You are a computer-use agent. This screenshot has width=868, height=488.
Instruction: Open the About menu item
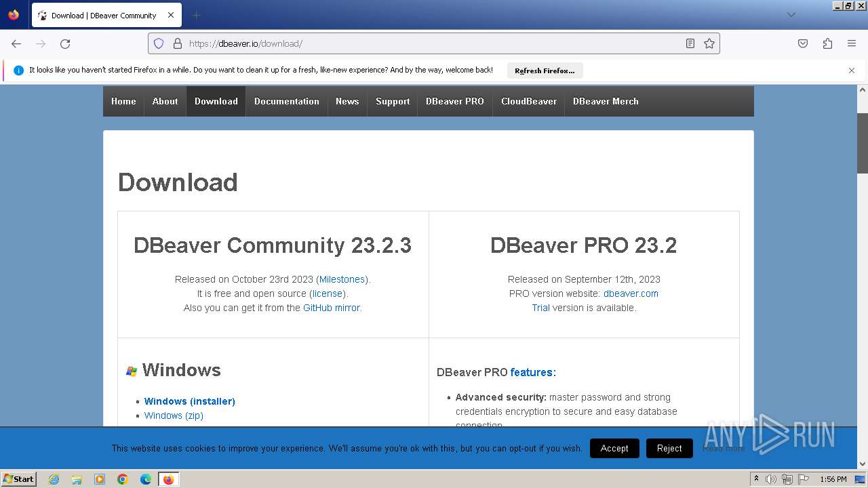point(165,101)
